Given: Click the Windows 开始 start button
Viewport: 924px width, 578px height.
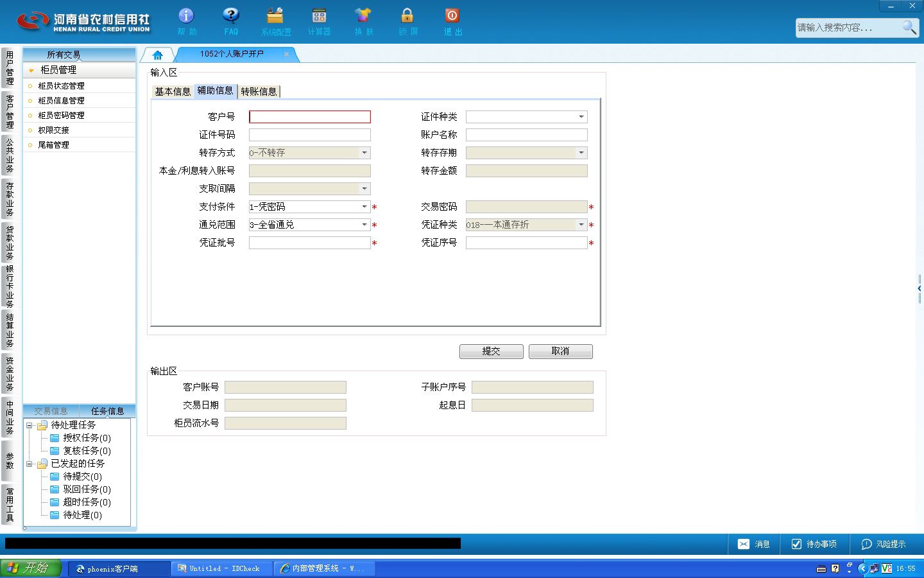Looking at the screenshot, I should pos(31,568).
